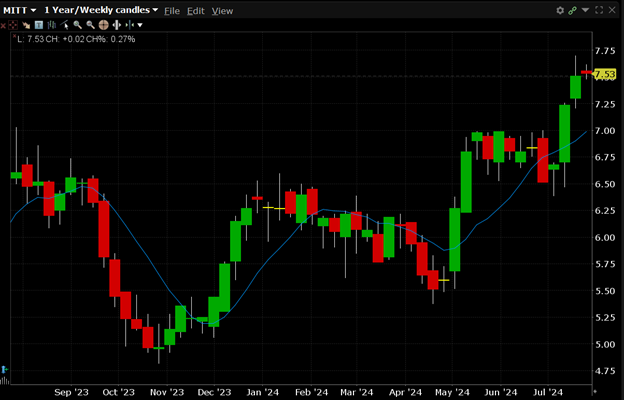Click the blue arrow icon at bottom left
624x400 pixels.
[x=4, y=369]
